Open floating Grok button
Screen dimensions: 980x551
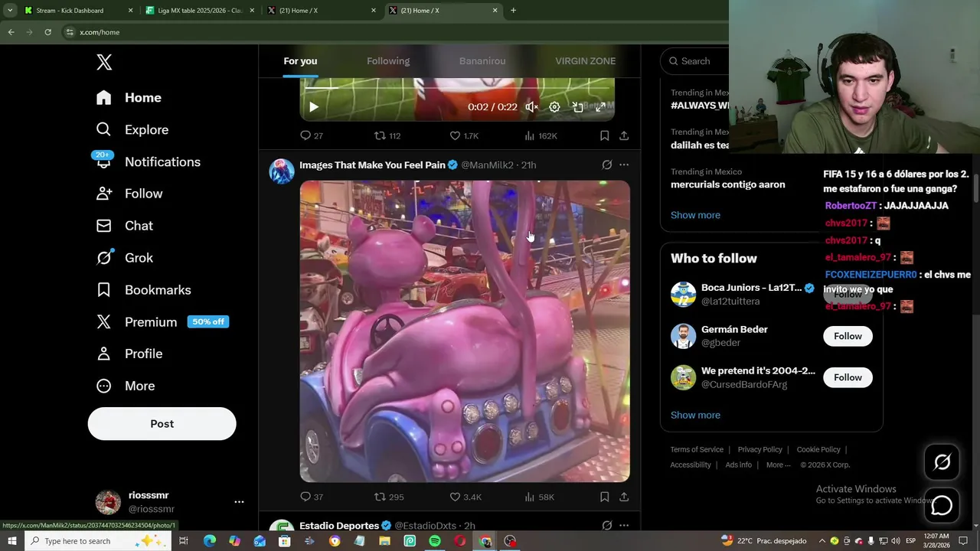pos(942,461)
